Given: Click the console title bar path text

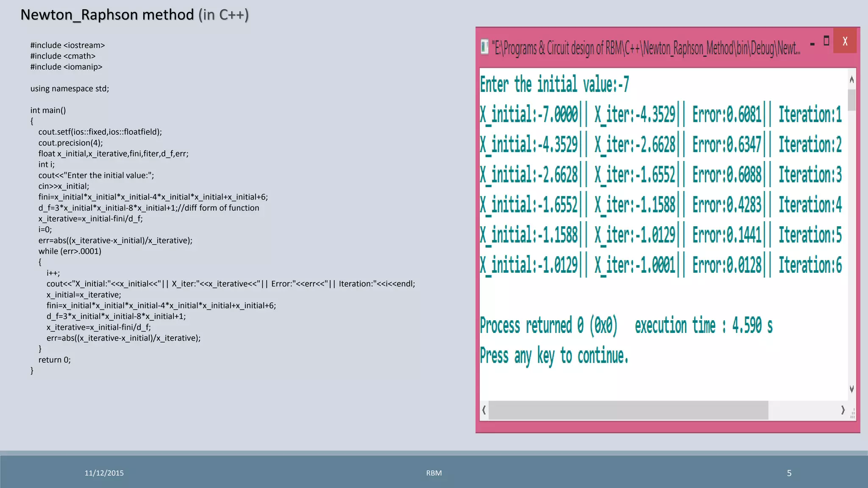Looking at the screenshot, I should pos(645,48).
